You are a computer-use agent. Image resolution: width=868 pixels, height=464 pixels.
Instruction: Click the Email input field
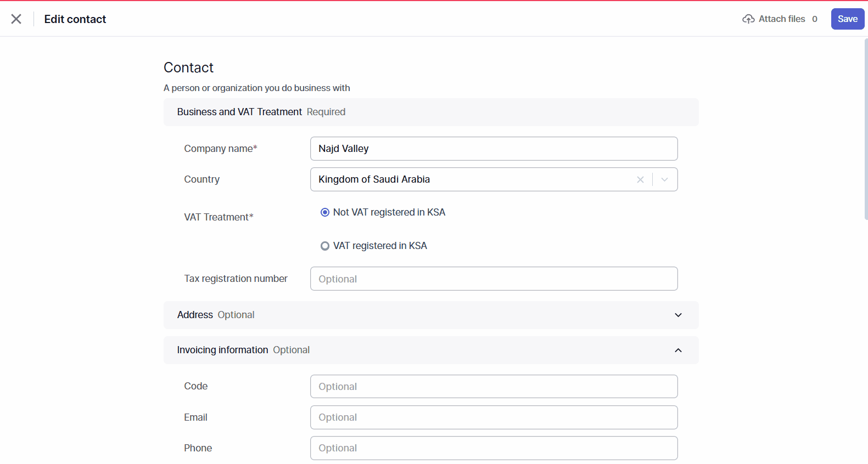click(494, 417)
